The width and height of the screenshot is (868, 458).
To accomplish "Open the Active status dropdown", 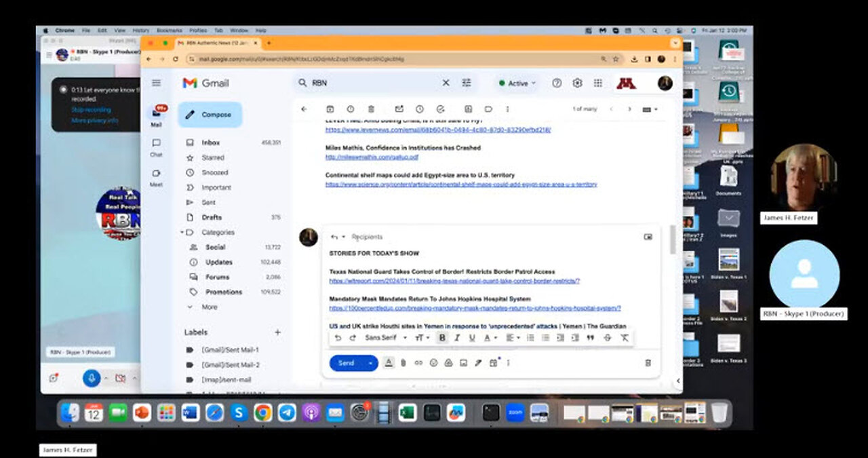I will point(517,83).
